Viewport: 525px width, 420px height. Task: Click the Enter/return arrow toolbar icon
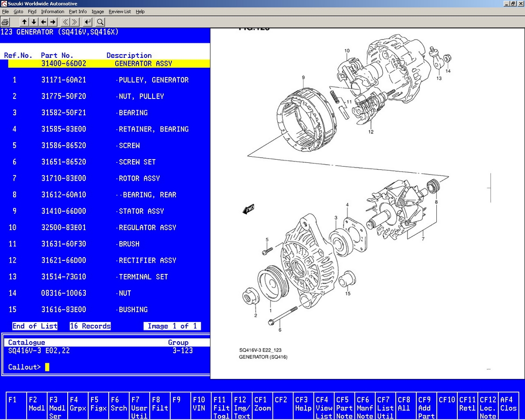pos(87,22)
